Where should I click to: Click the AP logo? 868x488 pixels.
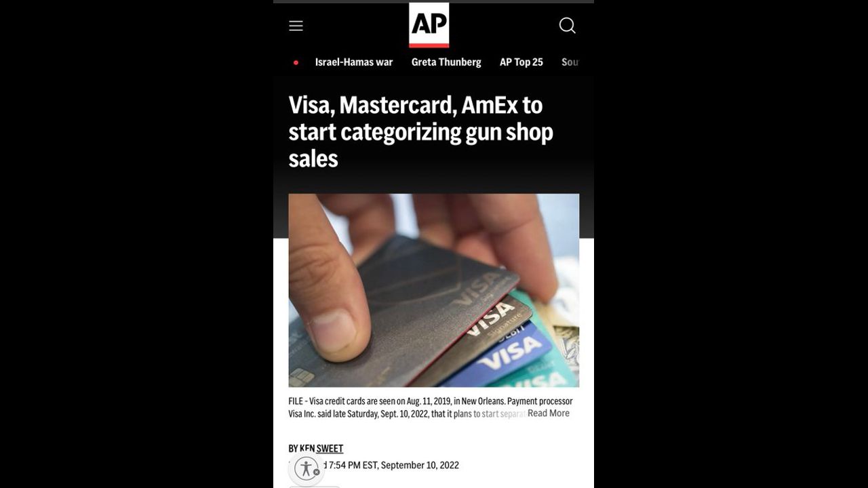point(429,25)
